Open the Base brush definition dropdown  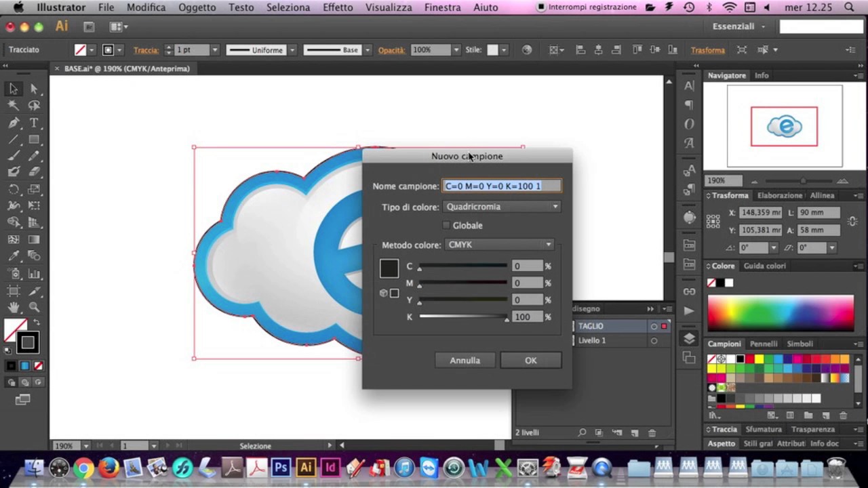tap(368, 50)
